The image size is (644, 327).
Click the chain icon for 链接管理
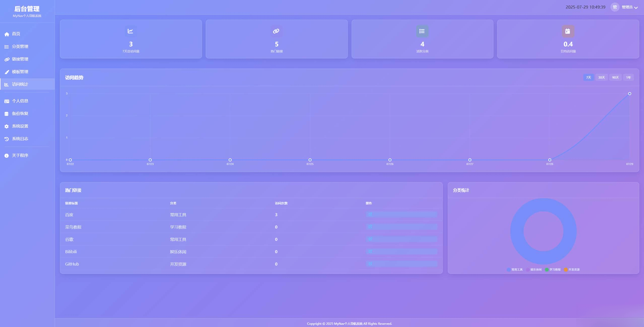(x=7, y=59)
